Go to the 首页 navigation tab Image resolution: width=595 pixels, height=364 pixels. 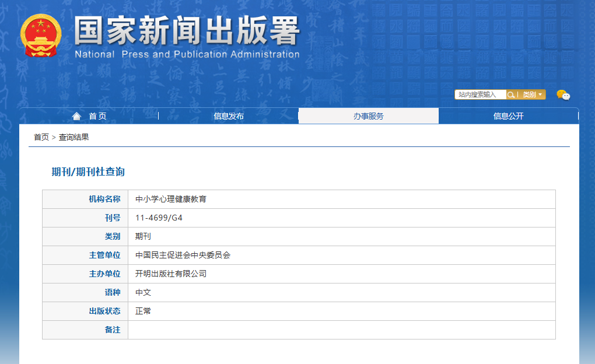point(97,116)
